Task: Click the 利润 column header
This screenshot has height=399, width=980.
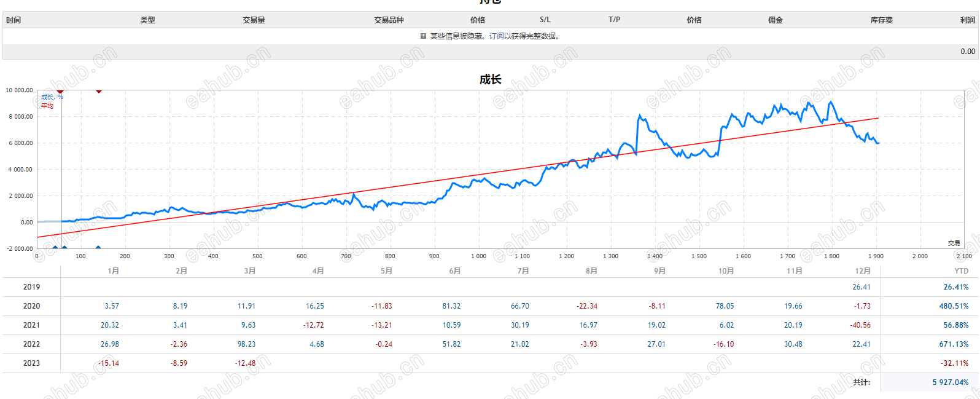Action: (968, 20)
